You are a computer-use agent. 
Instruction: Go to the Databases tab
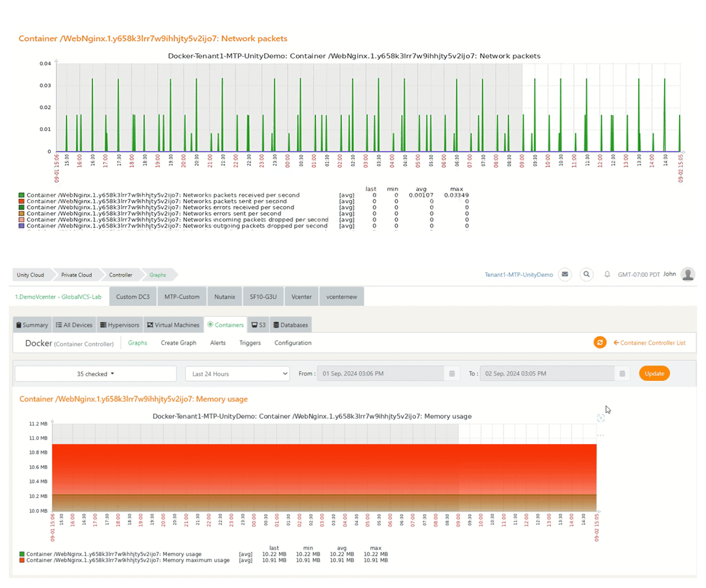[291, 325]
